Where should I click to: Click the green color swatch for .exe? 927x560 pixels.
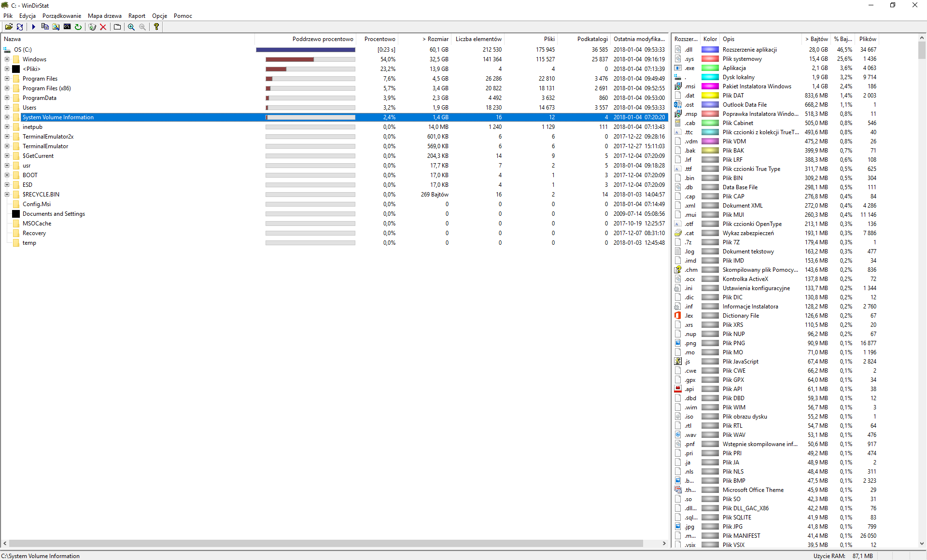(x=710, y=68)
